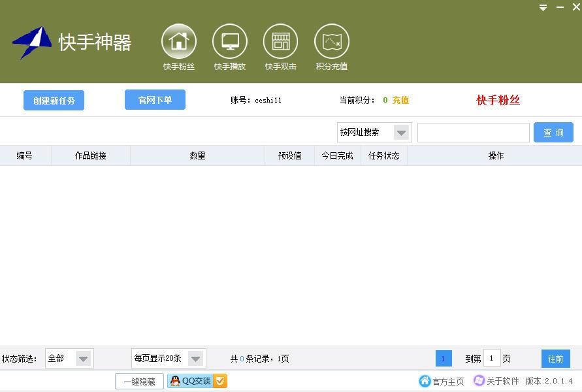Open the 快手播放 monitor icon
Image resolution: width=582 pixels, height=392 pixels.
[230, 41]
